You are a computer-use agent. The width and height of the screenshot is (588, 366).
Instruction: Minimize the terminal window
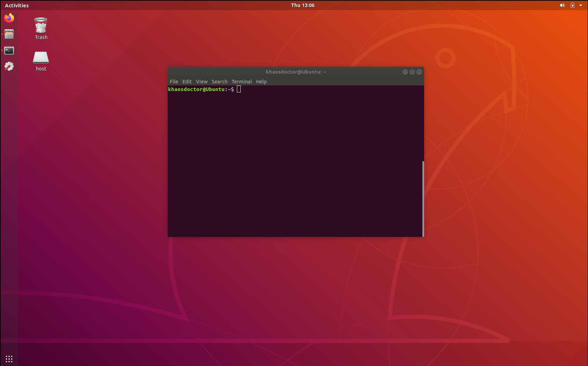405,72
